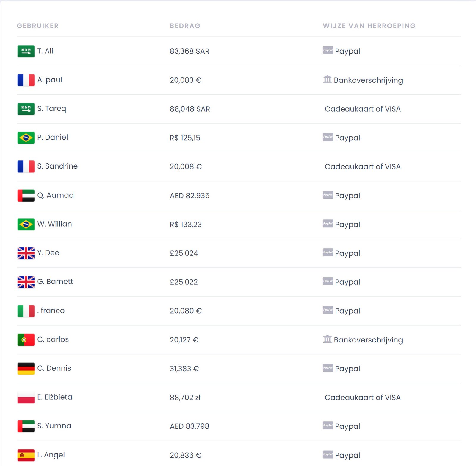Viewport: 476px width, 466px height.
Task: Click the French flag next to A. paul
Action: coord(26,80)
